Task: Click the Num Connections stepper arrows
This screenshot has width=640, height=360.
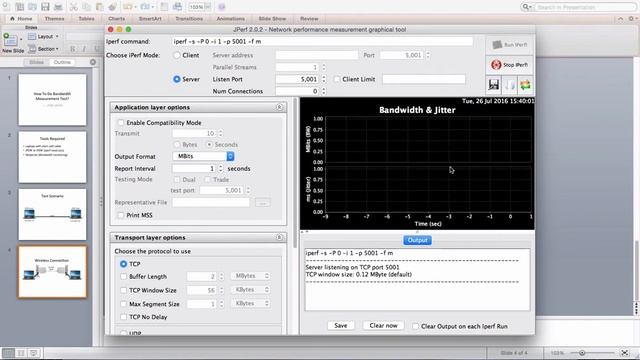Action: [324, 91]
